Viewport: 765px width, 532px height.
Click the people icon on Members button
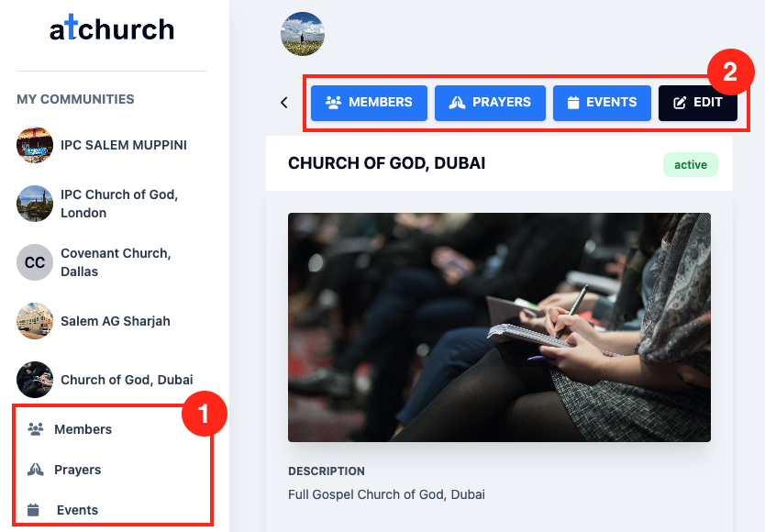(334, 103)
